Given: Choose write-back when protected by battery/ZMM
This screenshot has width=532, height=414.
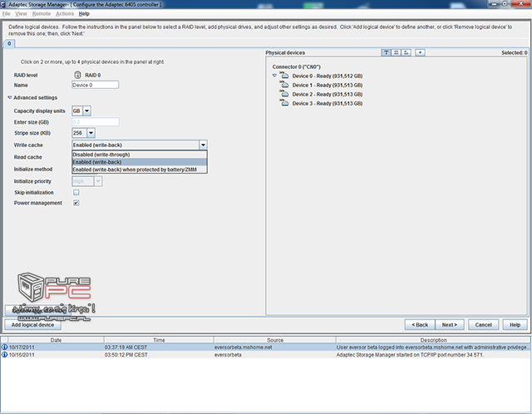Looking at the screenshot, I should pyautogui.click(x=140, y=170).
